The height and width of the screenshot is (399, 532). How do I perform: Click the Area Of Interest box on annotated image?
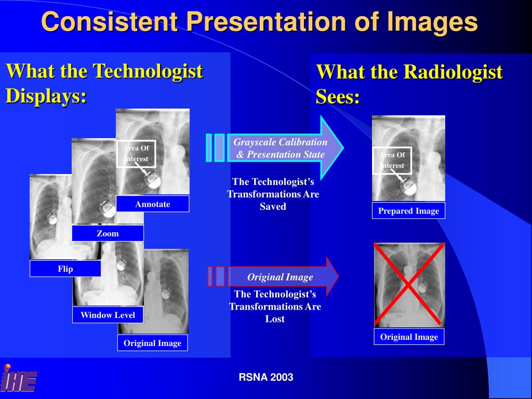pos(136,153)
